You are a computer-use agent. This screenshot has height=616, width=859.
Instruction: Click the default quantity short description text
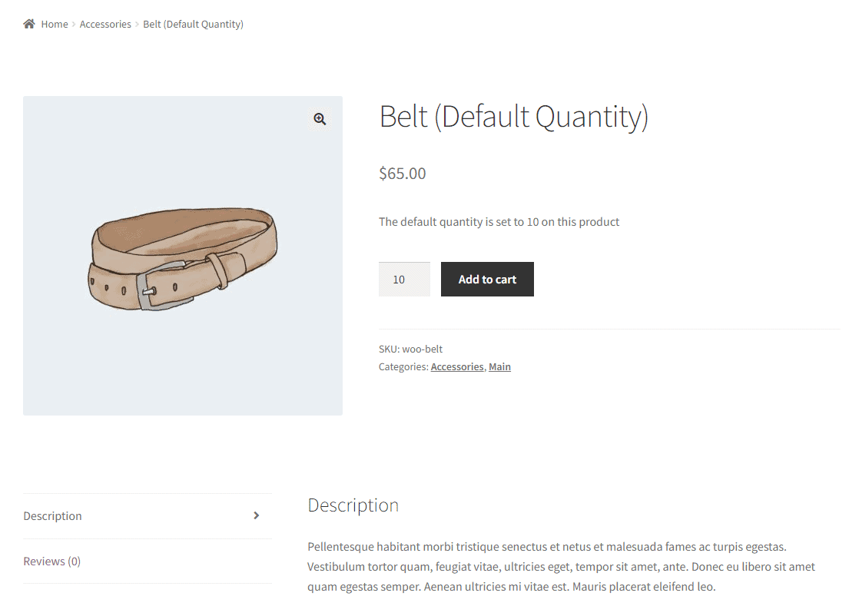coord(499,222)
